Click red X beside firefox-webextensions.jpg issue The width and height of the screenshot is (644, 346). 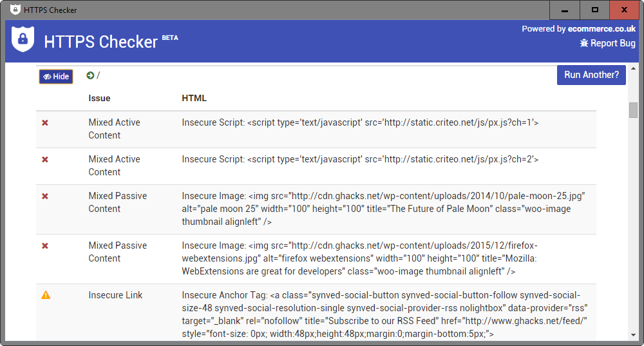(x=45, y=245)
